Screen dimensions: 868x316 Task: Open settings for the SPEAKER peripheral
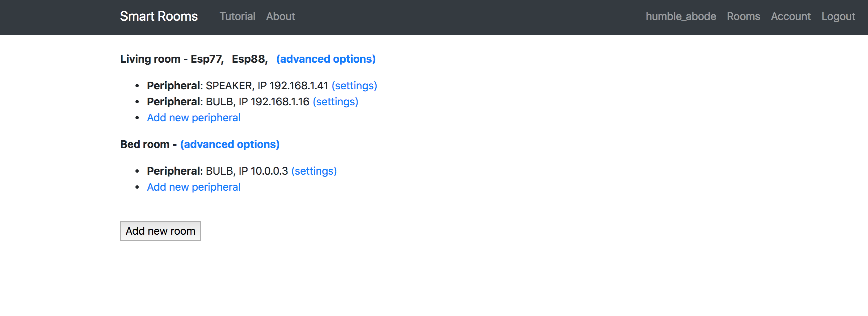click(354, 85)
